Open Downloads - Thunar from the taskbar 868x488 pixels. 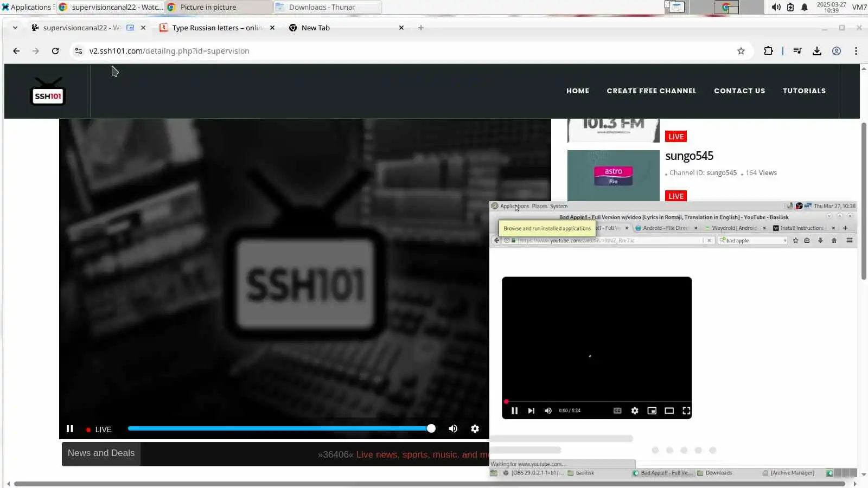click(x=327, y=7)
